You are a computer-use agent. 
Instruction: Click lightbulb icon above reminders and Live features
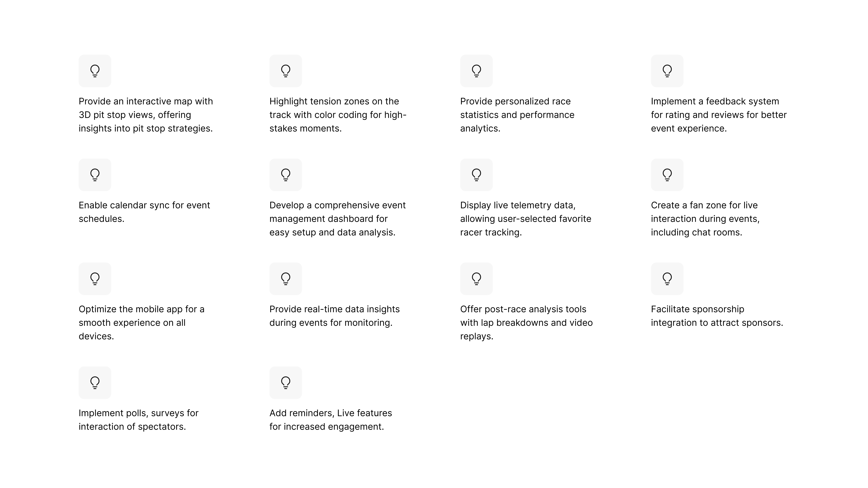(285, 383)
